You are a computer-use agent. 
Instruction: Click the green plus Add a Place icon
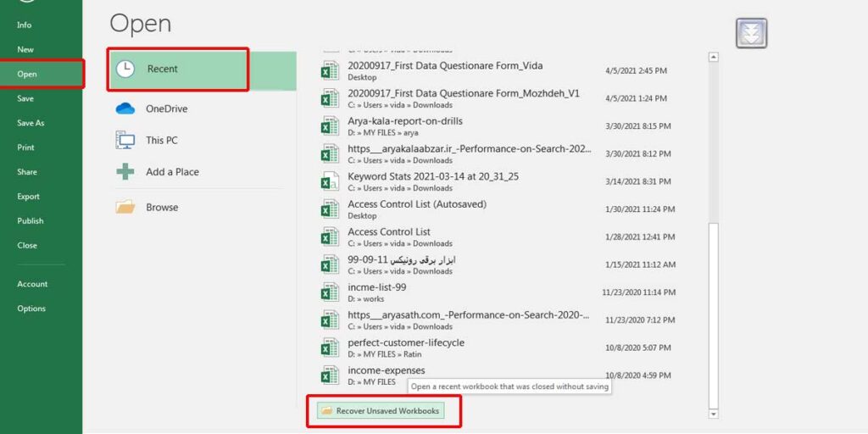[125, 171]
